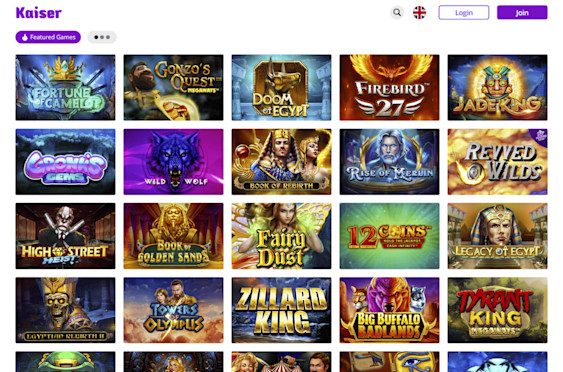Open Gonzo's Quest Megaways game
Screen dimensions: 563x372
click(173, 87)
